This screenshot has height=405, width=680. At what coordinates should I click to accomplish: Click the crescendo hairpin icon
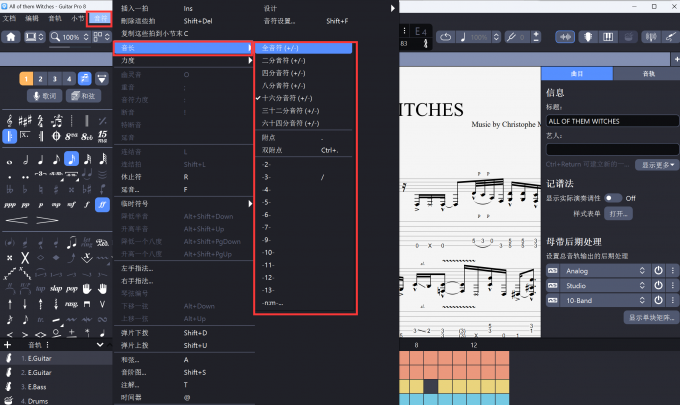click(17, 220)
